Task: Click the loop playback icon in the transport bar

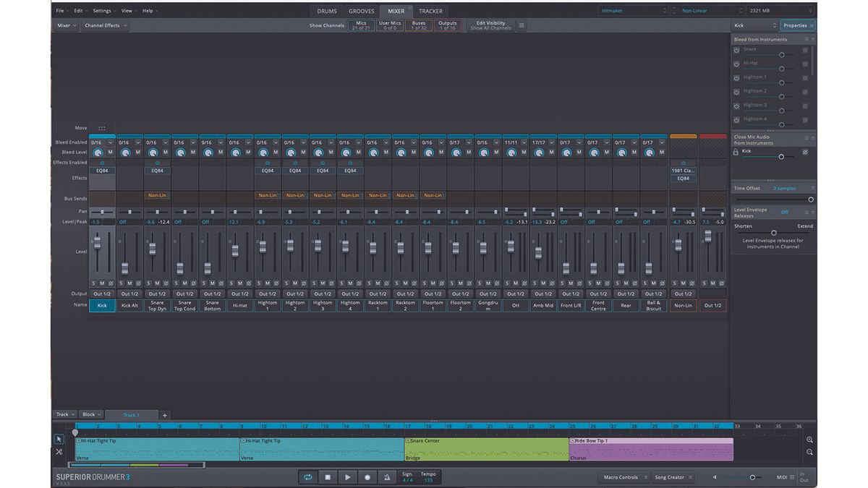Action: point(308,476)
